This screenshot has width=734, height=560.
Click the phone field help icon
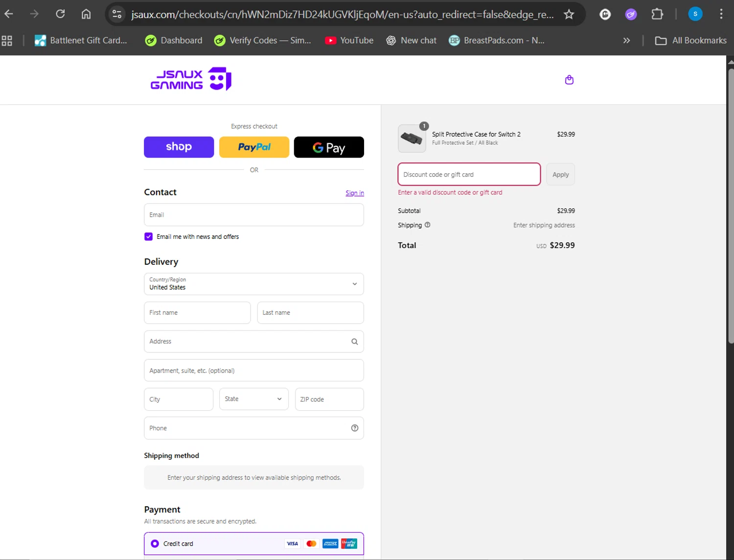(x=354, y=428)
